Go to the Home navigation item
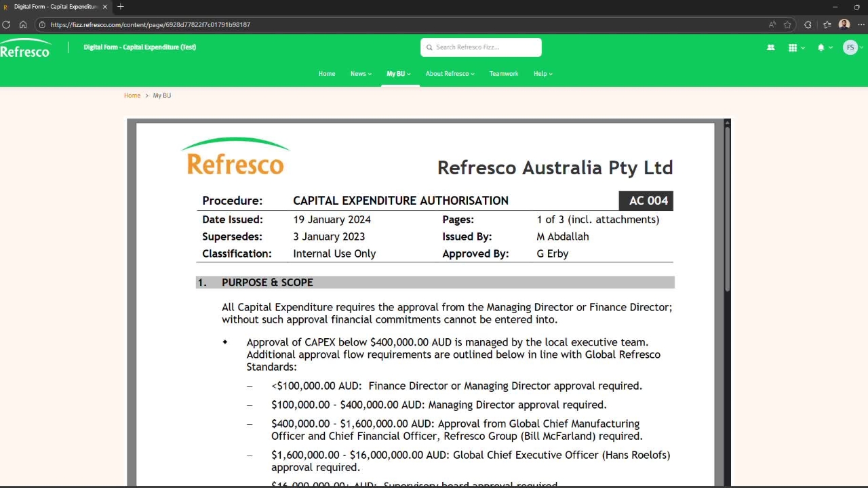This screenshot has width=868, height=488. pos(327,74)
